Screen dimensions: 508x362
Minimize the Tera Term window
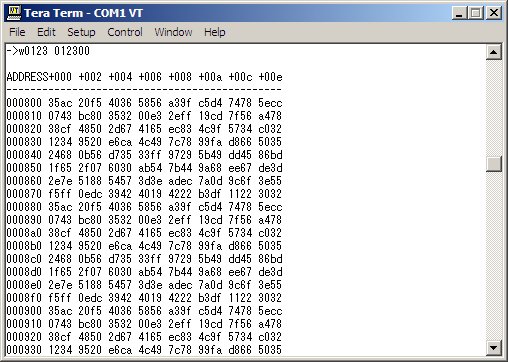459,13
